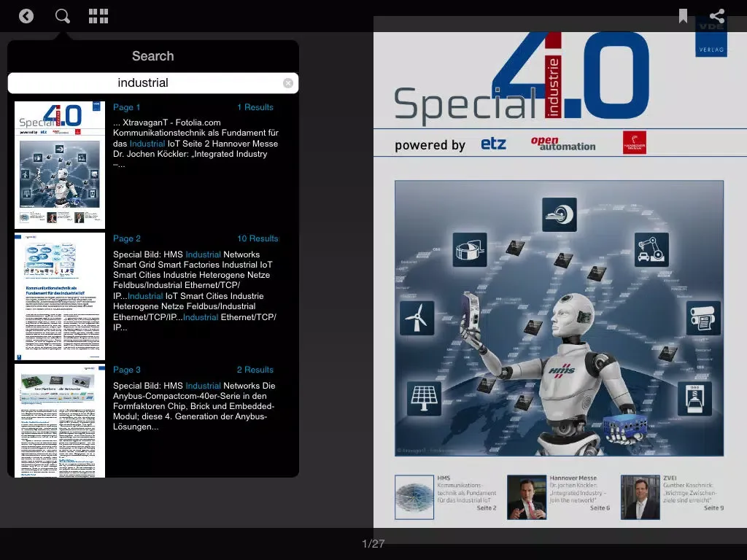Click the '10 Results' count text
This screenshot has width=747, height=560.
258,238
